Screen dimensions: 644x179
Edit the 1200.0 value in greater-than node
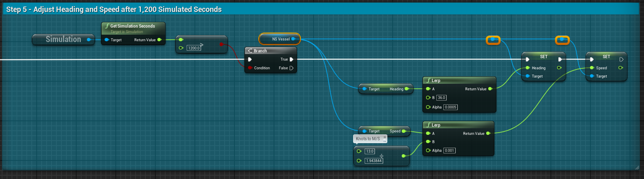point(194,48)
